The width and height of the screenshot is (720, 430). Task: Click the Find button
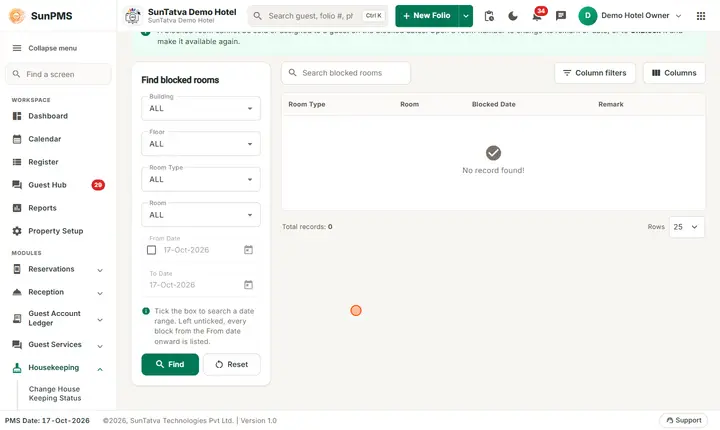coord(170,364)
